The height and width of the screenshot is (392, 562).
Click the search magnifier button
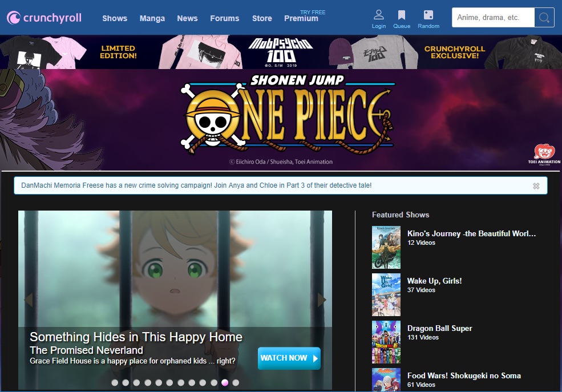click(544, 18)
